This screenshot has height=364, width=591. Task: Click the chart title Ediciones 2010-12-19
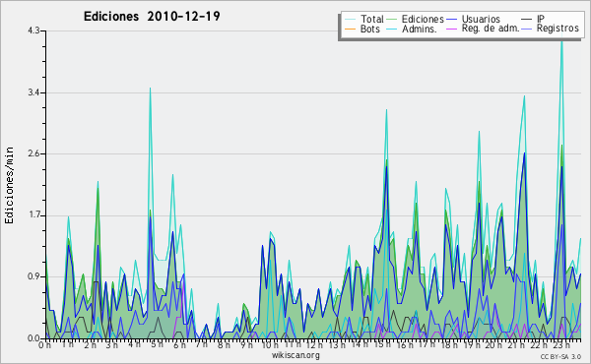[x=152, y=17]
